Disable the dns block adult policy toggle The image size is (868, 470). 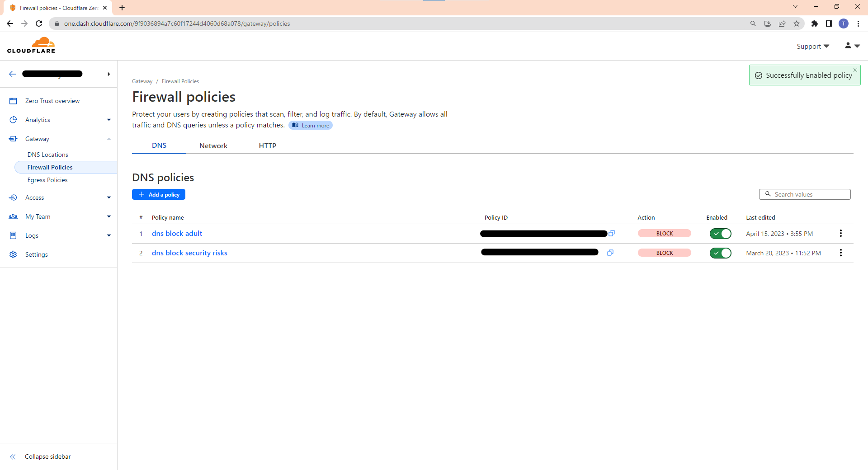click(720, 234)
